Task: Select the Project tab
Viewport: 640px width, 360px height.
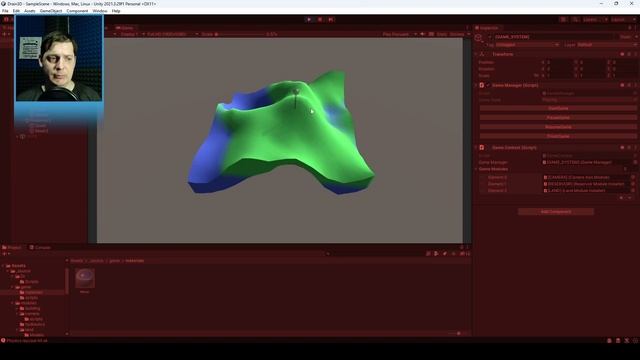Action: click(12, 247)
